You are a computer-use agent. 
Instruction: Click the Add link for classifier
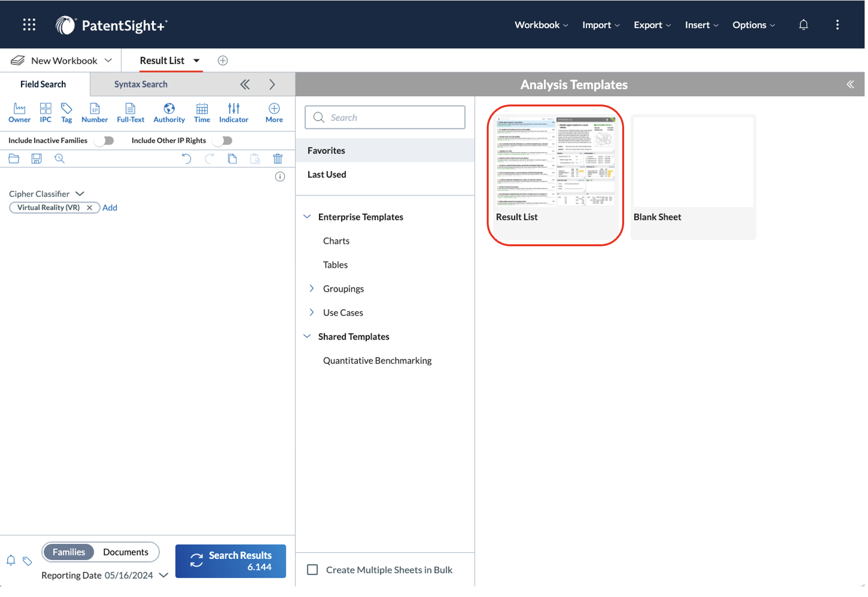pyautogui.click(x=110, y=208)
